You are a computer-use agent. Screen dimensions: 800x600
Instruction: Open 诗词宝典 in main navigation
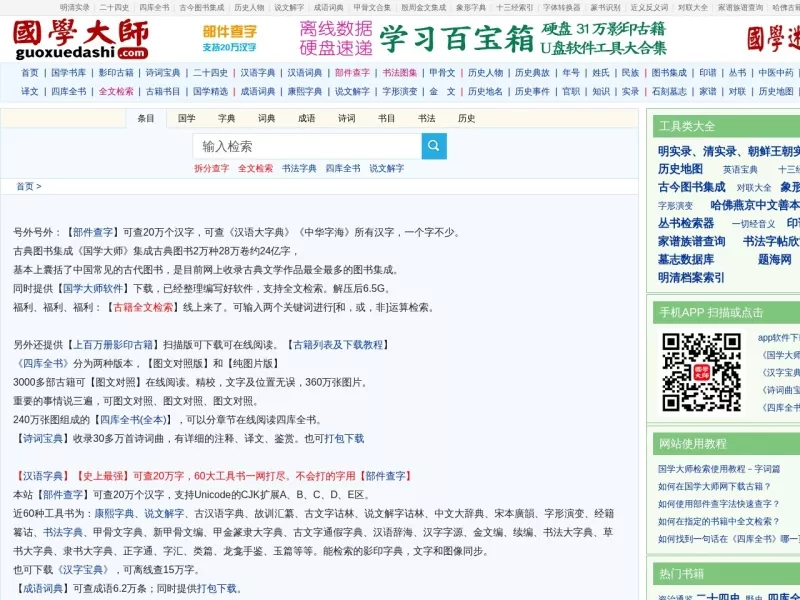pyautogui.click(x=163, y=73)
